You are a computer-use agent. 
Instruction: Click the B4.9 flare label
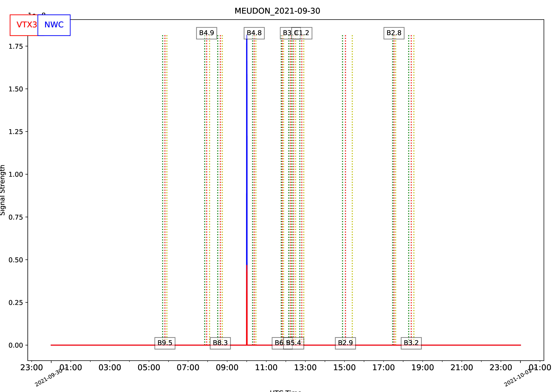tap(206, 33)
